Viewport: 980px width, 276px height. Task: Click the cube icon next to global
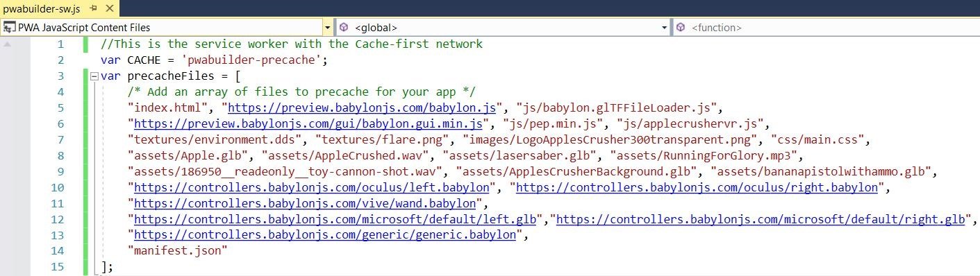pyautogui.click(x=344, y=28)
